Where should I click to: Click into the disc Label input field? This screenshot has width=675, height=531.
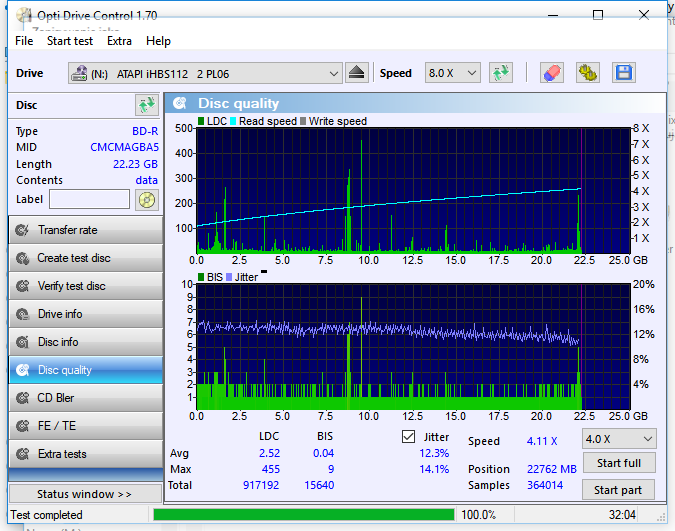[90, 199]
